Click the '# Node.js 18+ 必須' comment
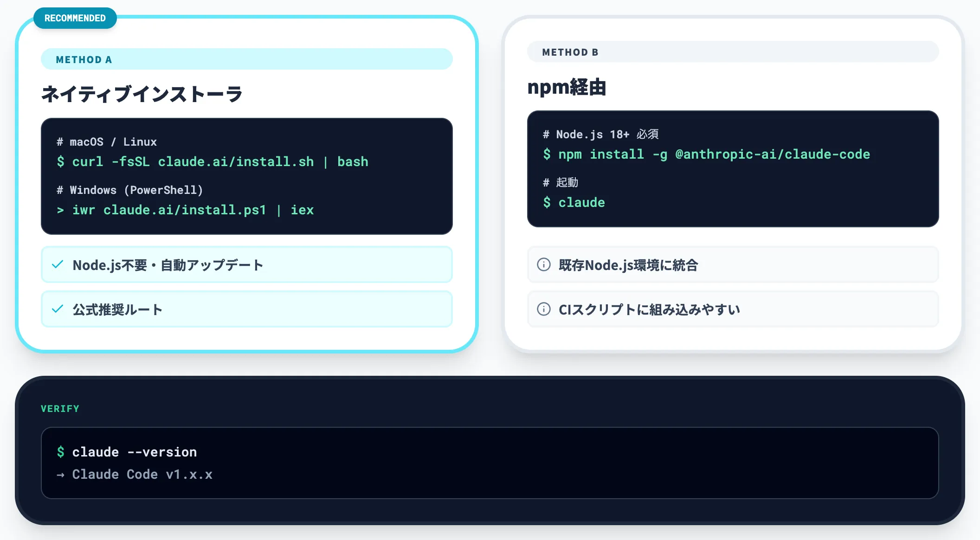Image resolution: width=980 pixels, height=540 pixels. (600, 135)
